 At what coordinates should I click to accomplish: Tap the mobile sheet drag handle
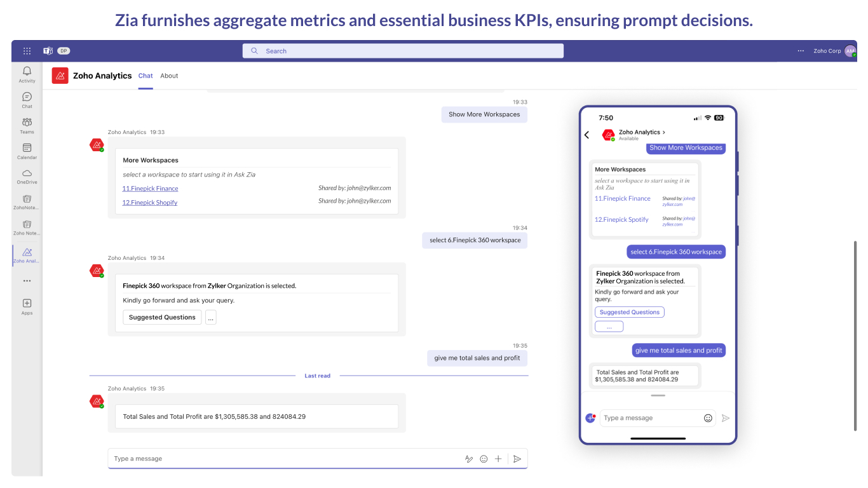click(658, 395)
